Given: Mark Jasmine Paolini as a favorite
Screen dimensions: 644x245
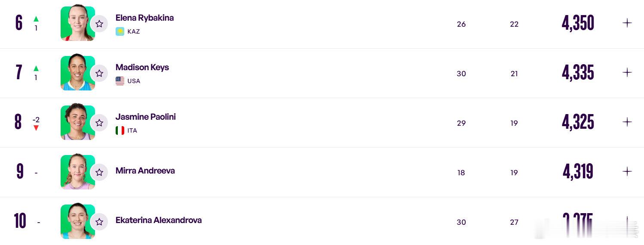Looking at the screenshot, I should tap(99, 123).
